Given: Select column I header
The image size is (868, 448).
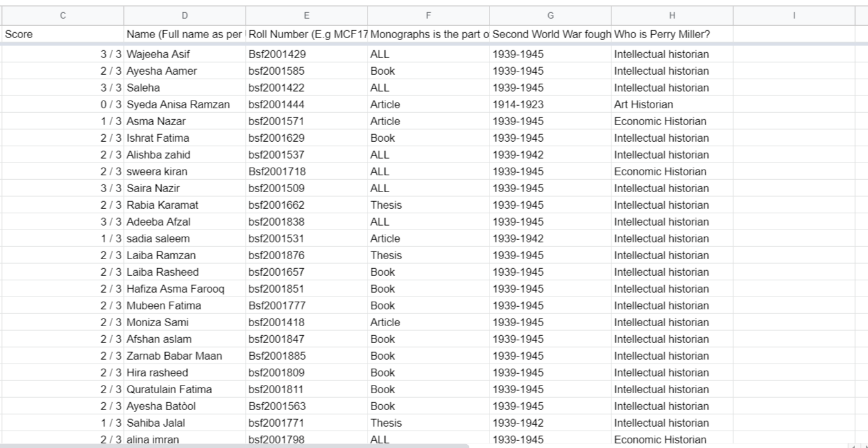Looking at the screenshot, I should 794,15.
